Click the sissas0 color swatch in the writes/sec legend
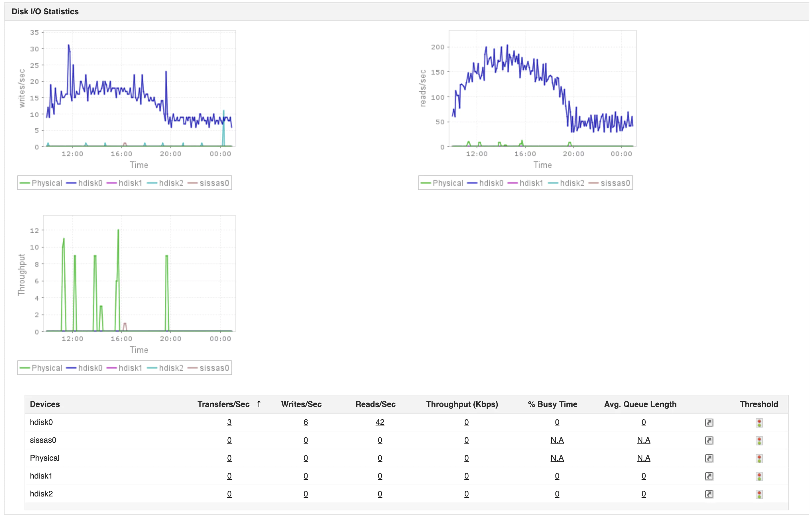This screenshot has width=812, height=517. [x=192, y=183]
